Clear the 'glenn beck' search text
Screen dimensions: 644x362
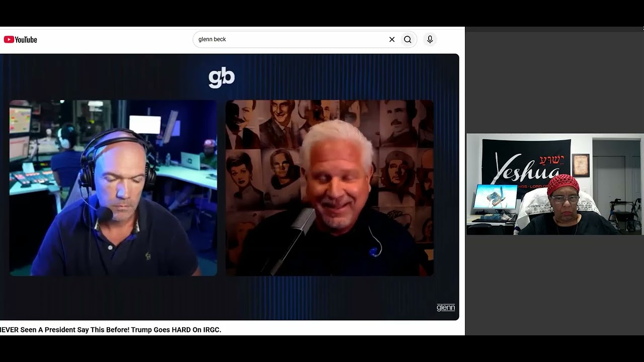coord(392,39)
